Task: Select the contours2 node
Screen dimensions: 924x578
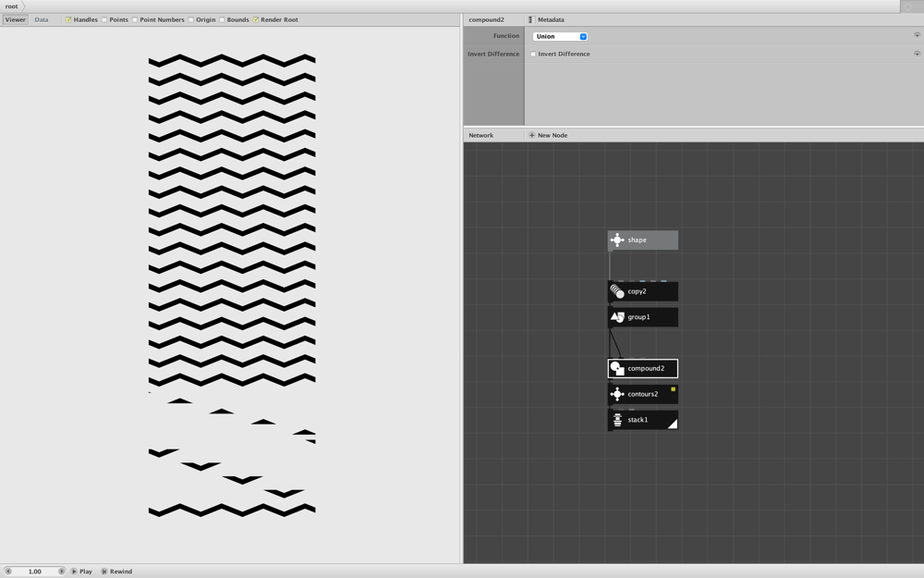Action: coord(642,394)
